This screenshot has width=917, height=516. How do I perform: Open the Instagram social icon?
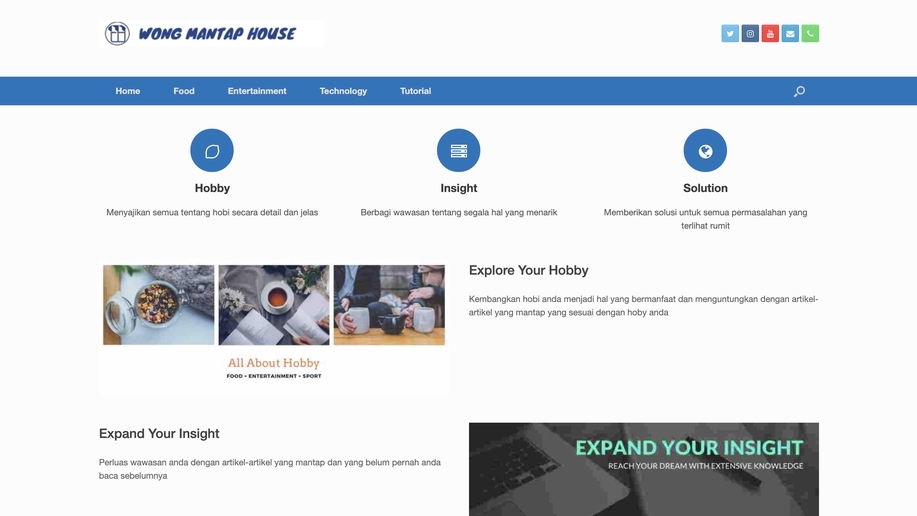click(750, 33)
